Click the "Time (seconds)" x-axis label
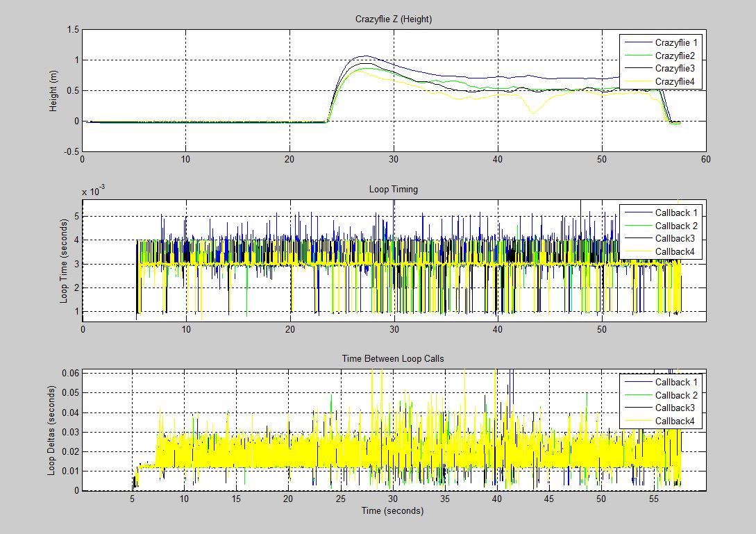The image size is (756, 534). tap(394, 511)
